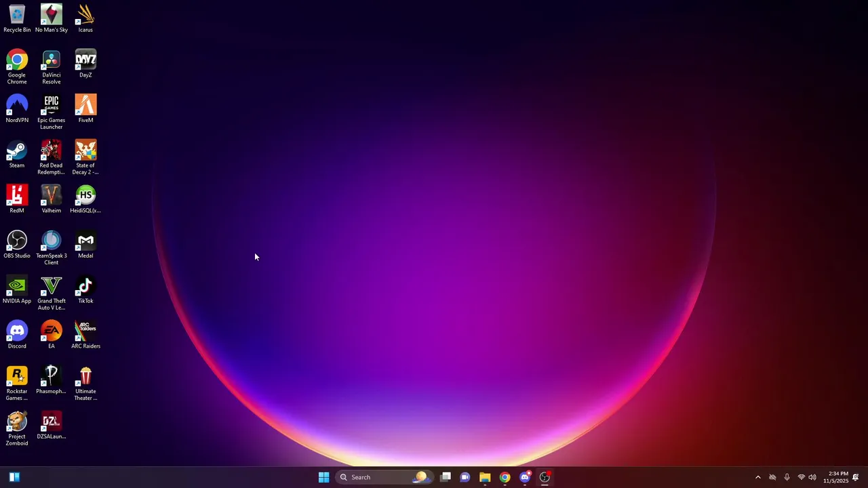Image resolution: width=868 pixels, height=488 pixels.
Task: Open Google Chrome from the taskbar
Action: pos(505,477)
